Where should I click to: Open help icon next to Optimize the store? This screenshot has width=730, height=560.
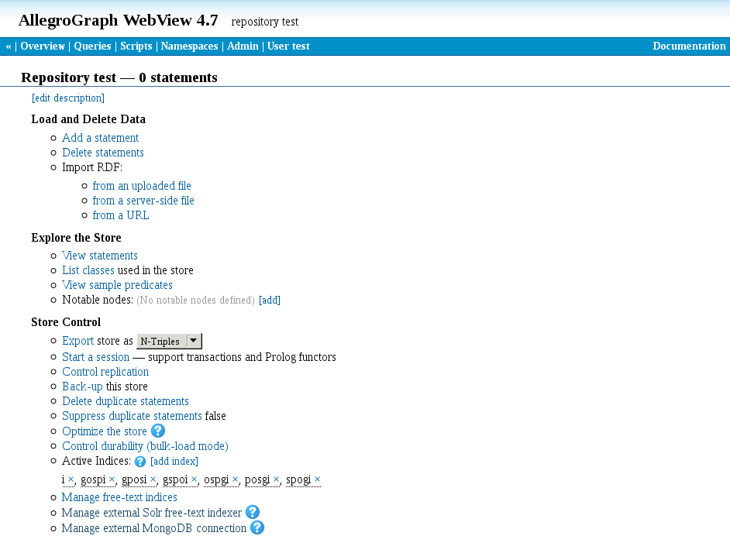(x=158, y=431)
